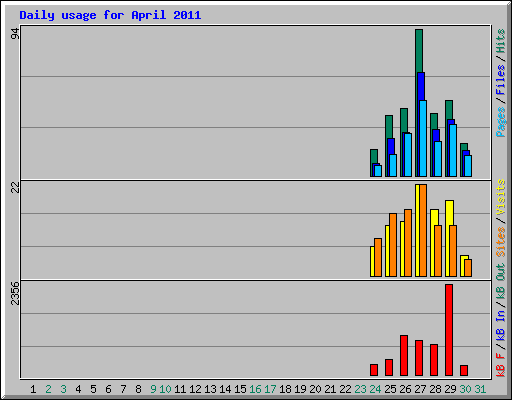
Task: Click day 22 on the x-axis
Action: 345,389
